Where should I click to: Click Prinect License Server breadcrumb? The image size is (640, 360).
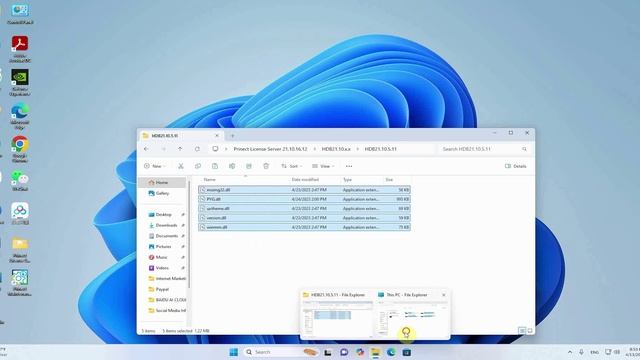270,149
